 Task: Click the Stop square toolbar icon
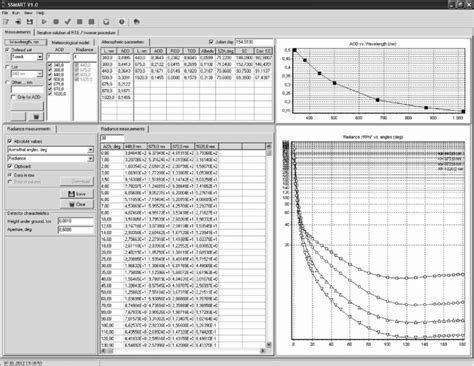coord(56,22)
